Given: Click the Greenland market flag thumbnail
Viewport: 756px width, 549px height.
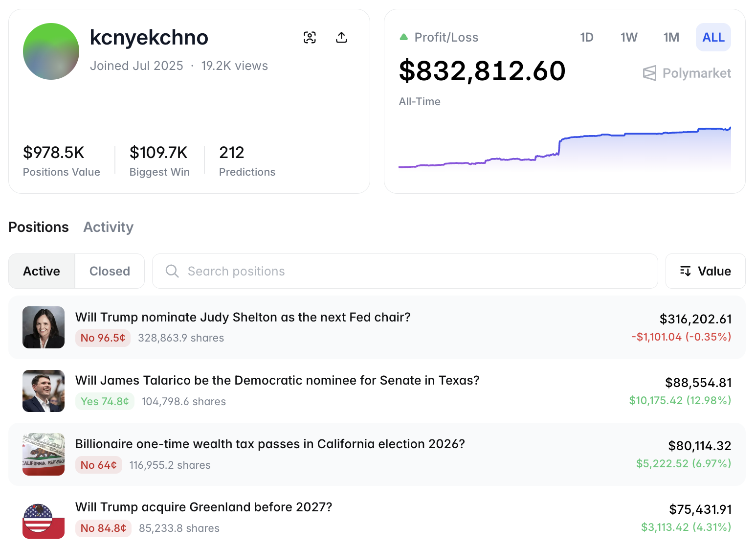Looking at the screenshot, I should (43, 519).
